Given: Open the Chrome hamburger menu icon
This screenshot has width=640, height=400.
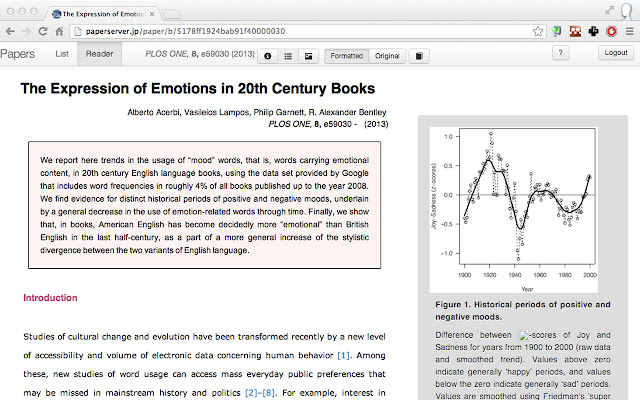Looking at the screenshot, I should point(630,31).
